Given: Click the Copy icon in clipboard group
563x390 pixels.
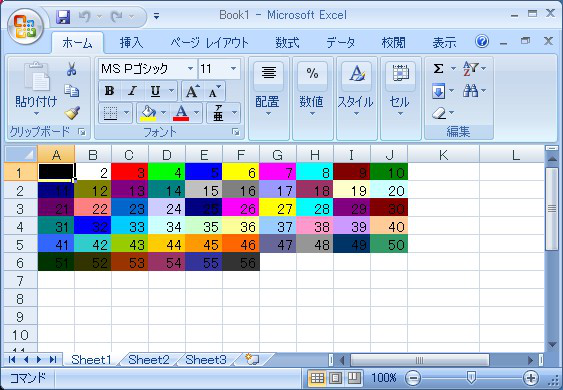Looking at the screenshot, I should pos(71,90).
